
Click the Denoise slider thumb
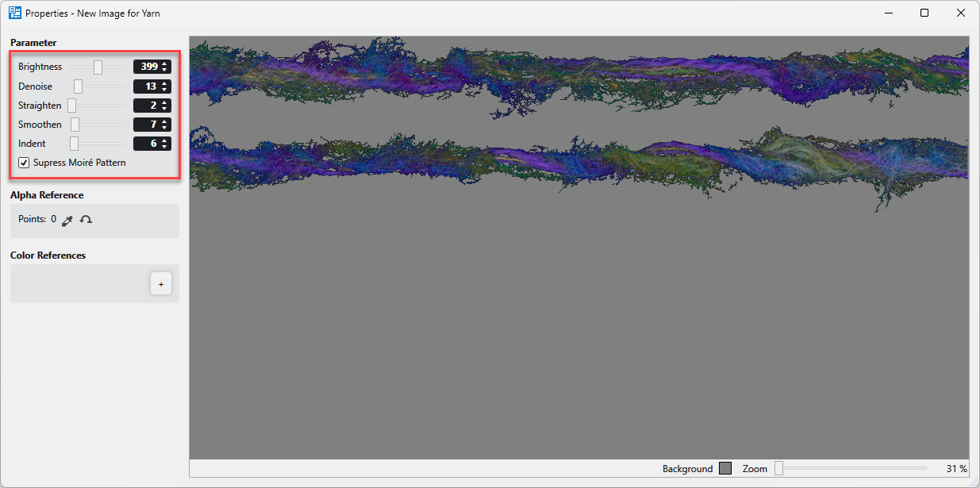78,86
